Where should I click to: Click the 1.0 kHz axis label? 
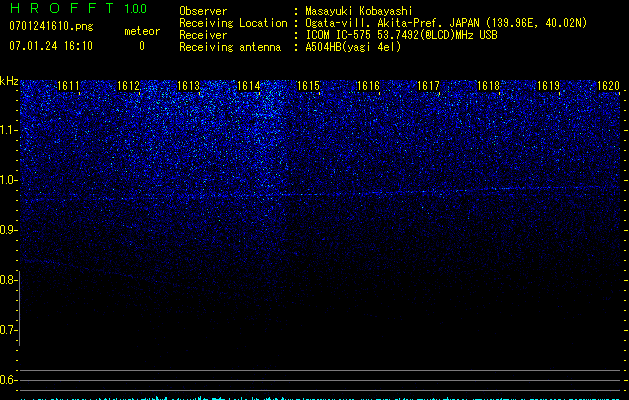click(x=8, y=180)
